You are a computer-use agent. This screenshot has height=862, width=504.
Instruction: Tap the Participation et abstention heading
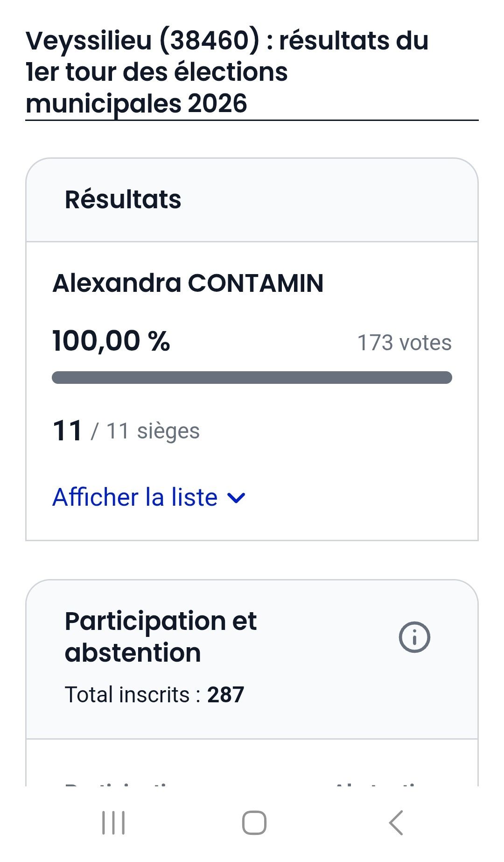pyautogui.click(x=161, y=636)
